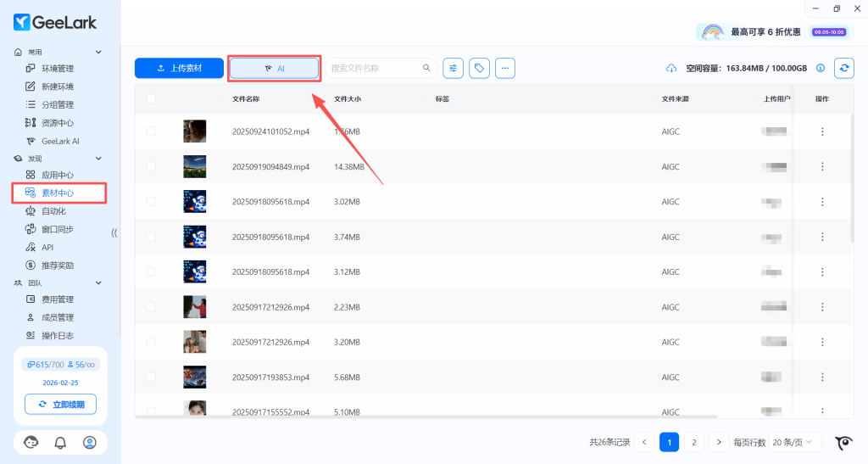Toggle the select-all checkbox in header
The width and height of the screenshot is (868, 464).
point(151,99)
